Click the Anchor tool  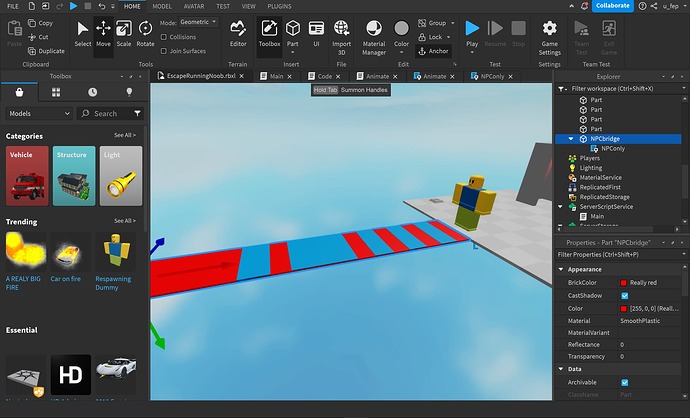(433, 51)
